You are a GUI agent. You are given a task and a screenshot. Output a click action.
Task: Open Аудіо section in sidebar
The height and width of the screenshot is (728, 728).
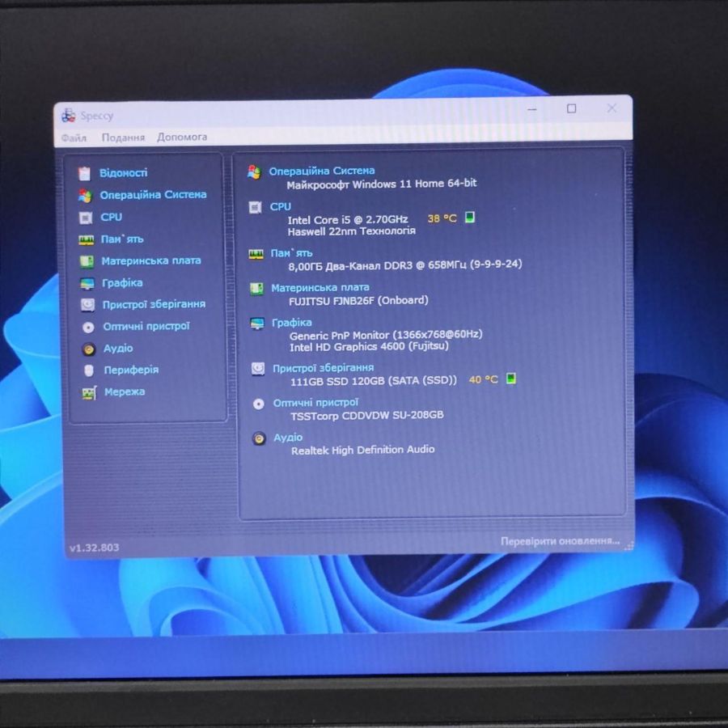point(118,348)
